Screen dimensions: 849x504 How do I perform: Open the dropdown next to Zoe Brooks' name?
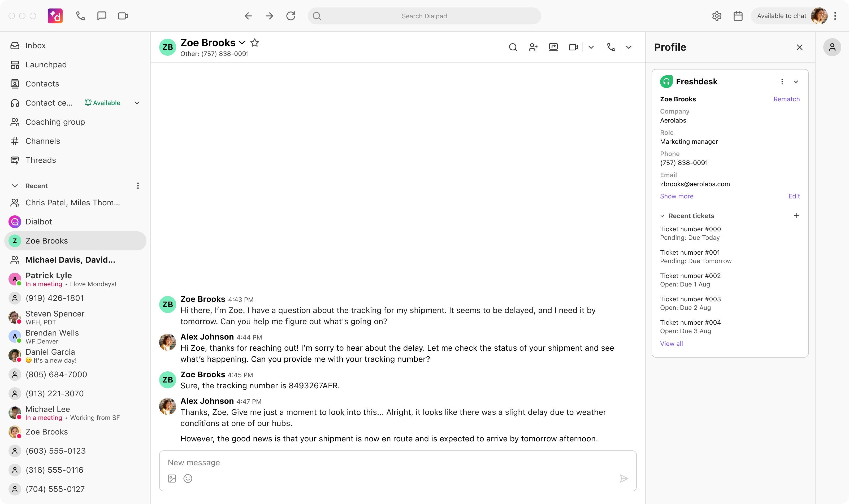[x=241, y=42]
